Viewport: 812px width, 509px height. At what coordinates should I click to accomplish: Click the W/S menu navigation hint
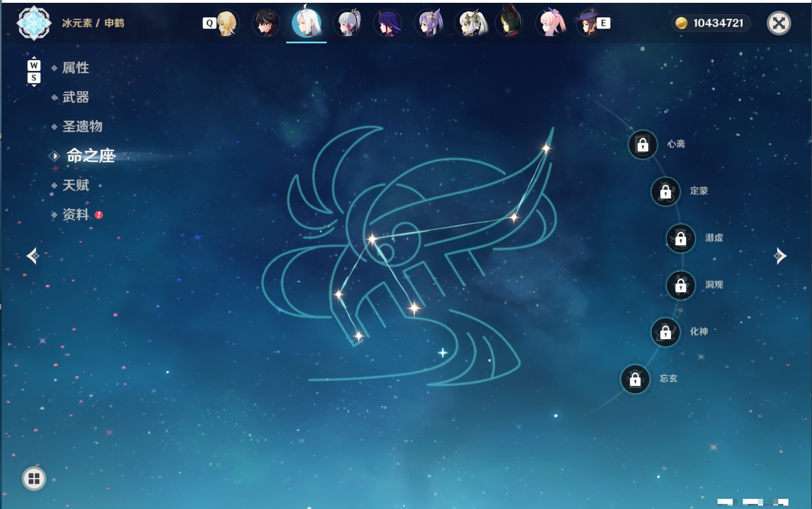pos(34,71)
